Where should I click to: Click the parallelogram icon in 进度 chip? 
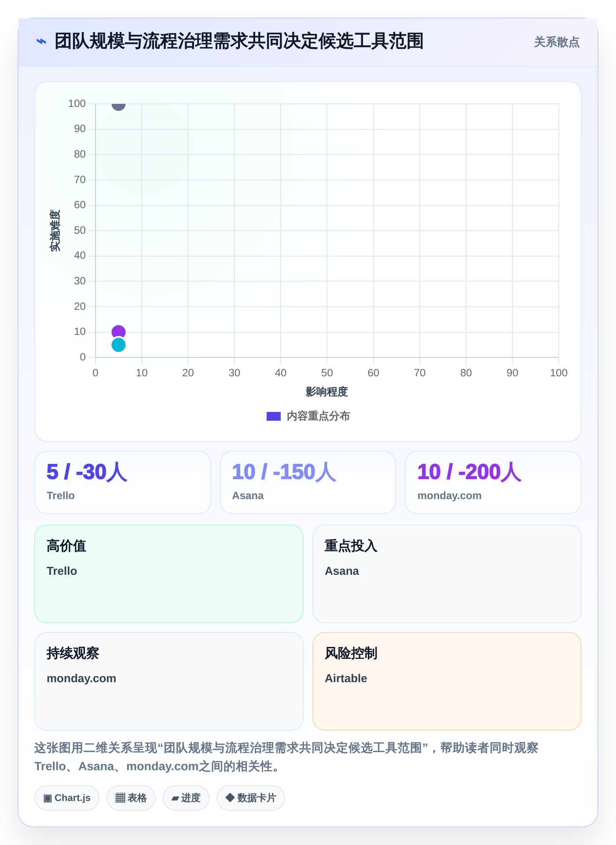175,798
